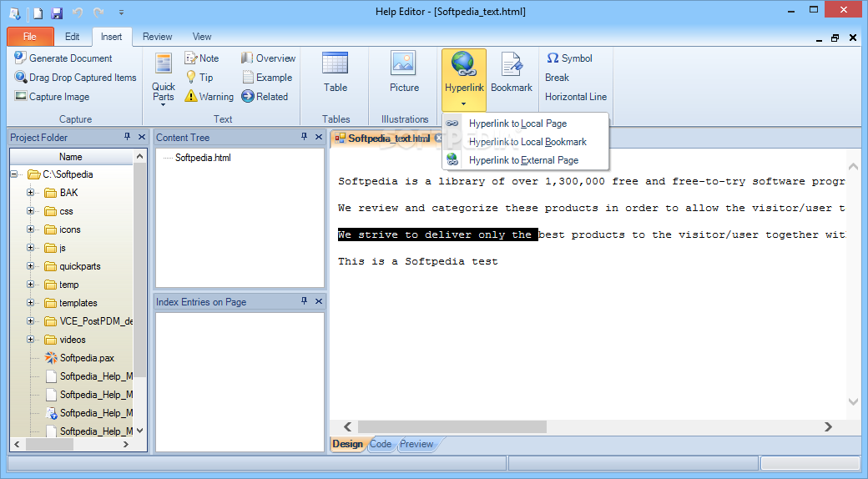Click the Capture Image button
Viewport: 868px width, 479px height.
click(x=52, y=96)
